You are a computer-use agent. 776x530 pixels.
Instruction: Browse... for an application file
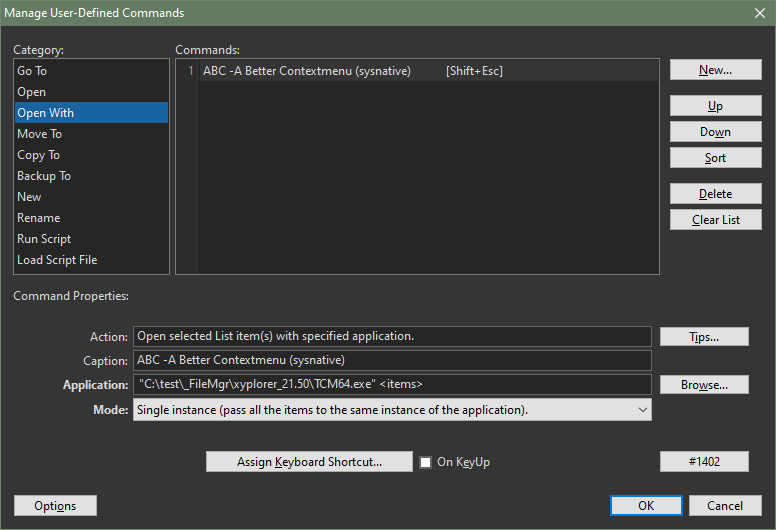tap(704, 385)
